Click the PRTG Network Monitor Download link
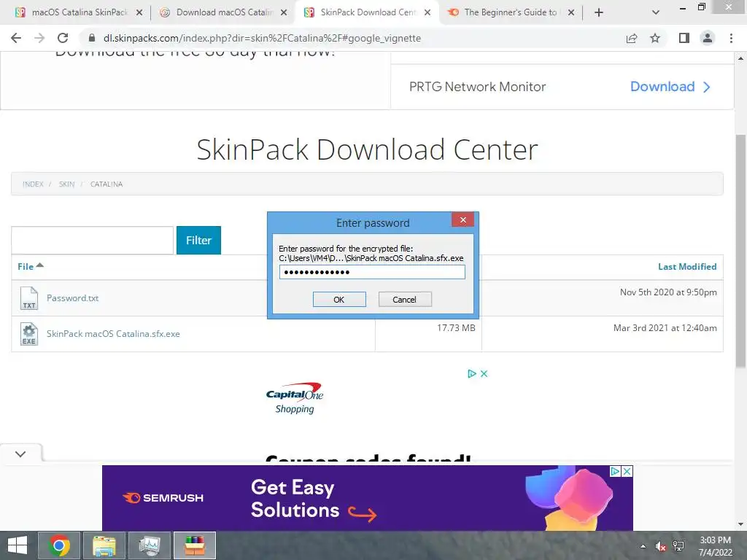The image size is (747, 560). coord(670,87)
